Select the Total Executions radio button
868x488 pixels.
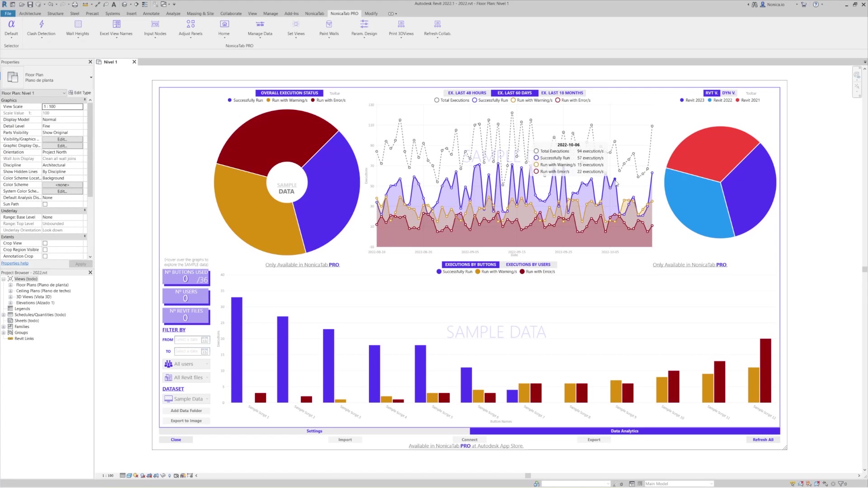437,100
